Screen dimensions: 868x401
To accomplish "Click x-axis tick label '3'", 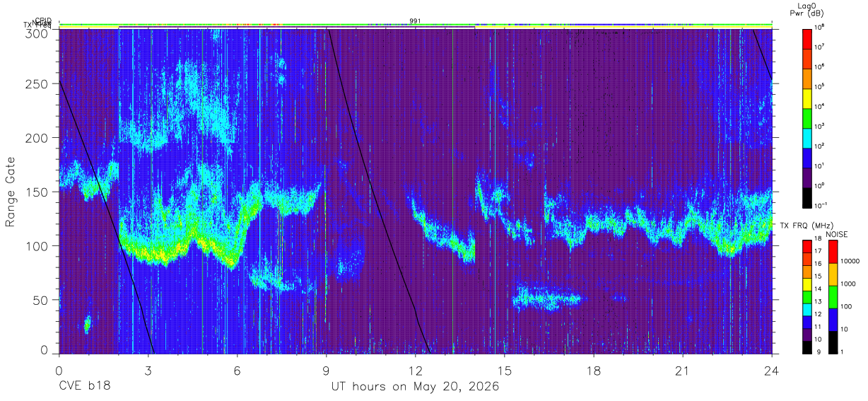I will (x=148, y=371).
